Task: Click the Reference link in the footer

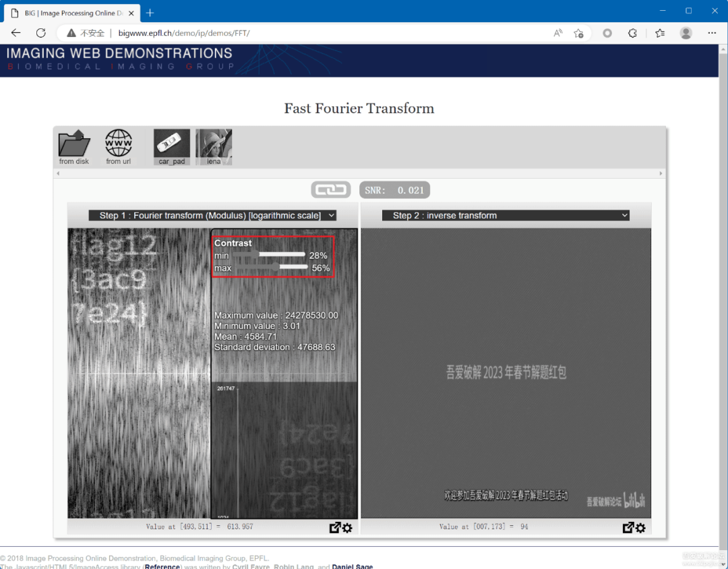Action: click(x=162, y=566)
